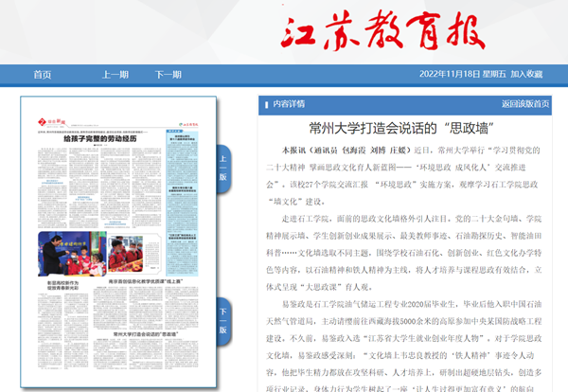Go to previous page using 上一版 side tab
The height and width of the screenshot is (392, 568).
tap(222, 168)
